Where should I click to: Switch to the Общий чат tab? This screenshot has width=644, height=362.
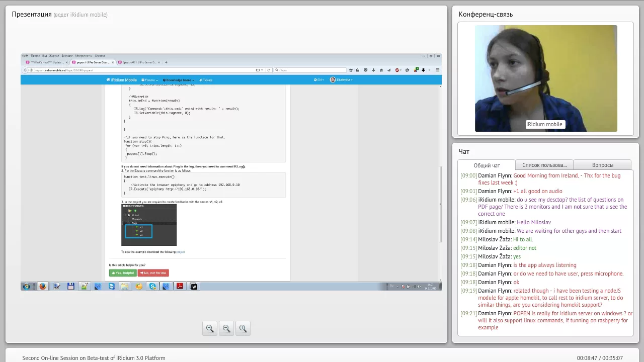(487, 165)
